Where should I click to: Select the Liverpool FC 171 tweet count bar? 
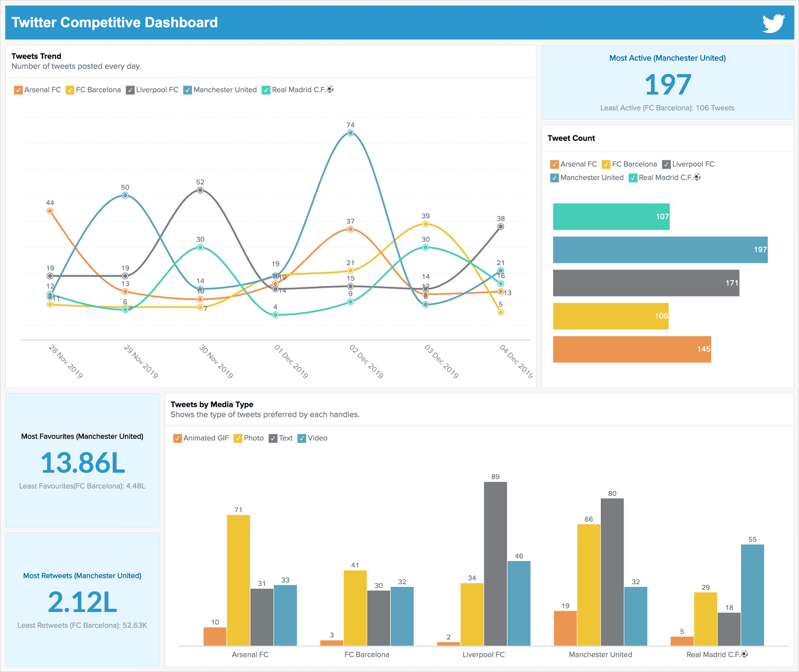coord(646,283)
